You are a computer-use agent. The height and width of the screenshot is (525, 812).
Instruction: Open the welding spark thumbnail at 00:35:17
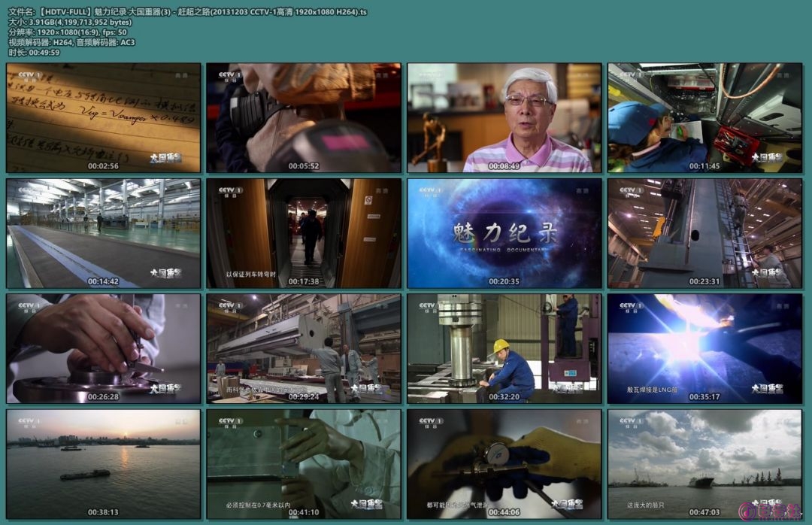704,349
